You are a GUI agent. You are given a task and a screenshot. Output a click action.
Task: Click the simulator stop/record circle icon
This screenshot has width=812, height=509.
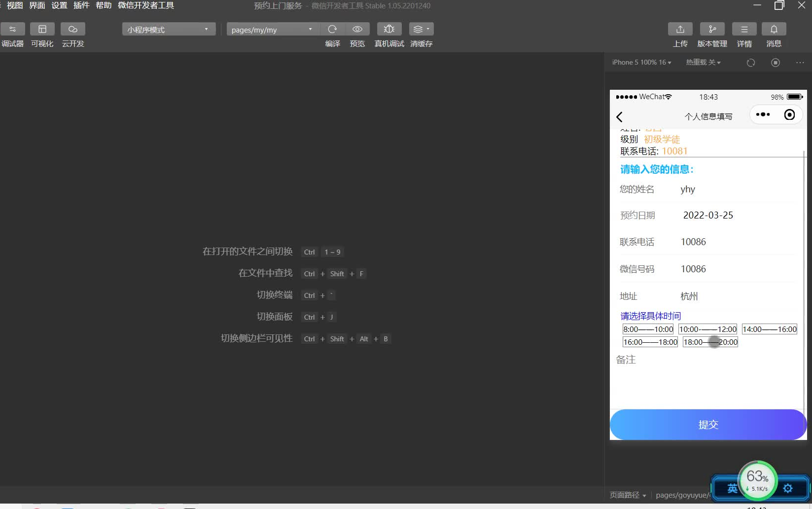pyautogui.click(x=776, y=63)
